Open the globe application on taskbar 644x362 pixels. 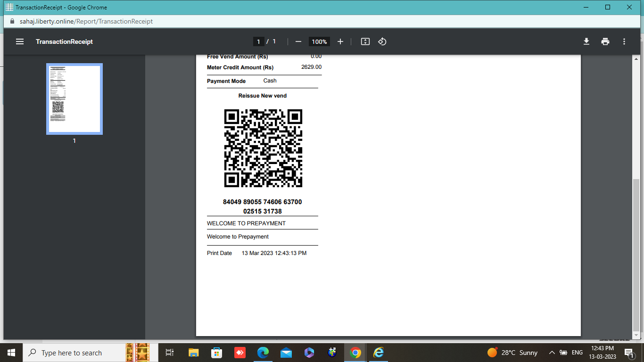[332, 353]
